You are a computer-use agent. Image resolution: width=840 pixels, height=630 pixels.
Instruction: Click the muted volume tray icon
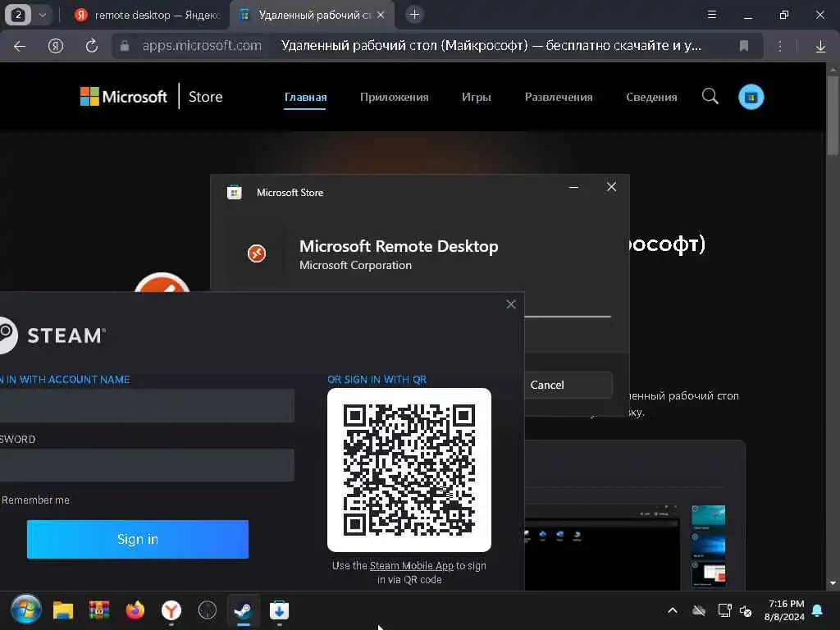tap(746, 610)
